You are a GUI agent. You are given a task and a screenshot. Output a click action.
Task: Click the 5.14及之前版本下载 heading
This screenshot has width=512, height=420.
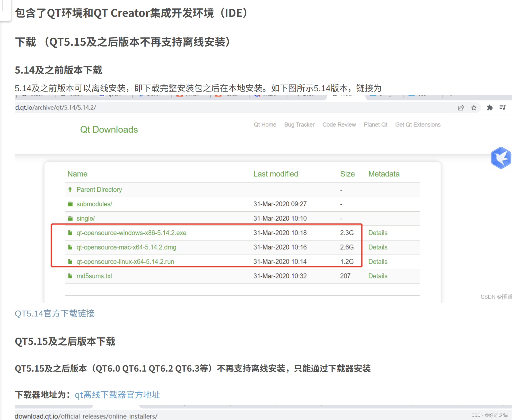point(58,70)
